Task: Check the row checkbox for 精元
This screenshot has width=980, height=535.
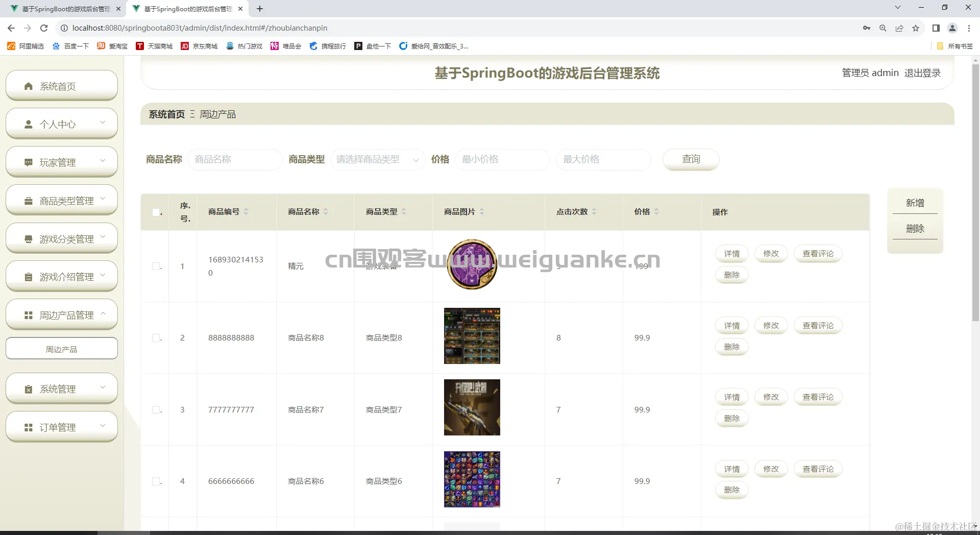Action: [x=156, y=266]
